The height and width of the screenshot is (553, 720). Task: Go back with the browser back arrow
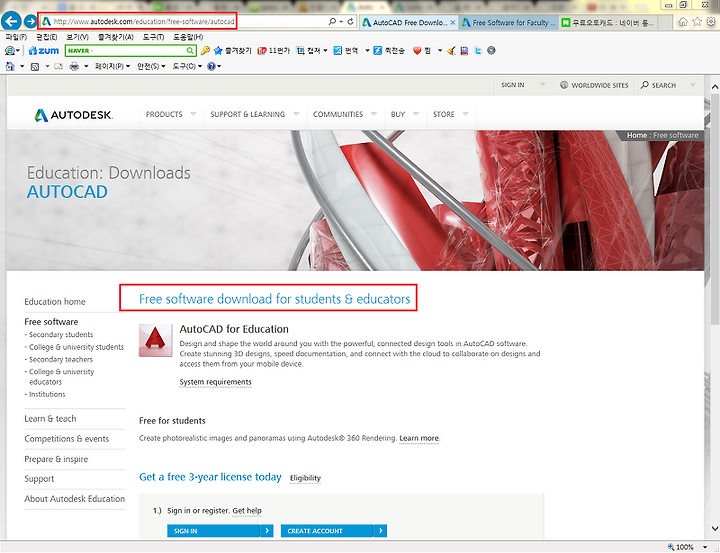[x=11, y=21]
